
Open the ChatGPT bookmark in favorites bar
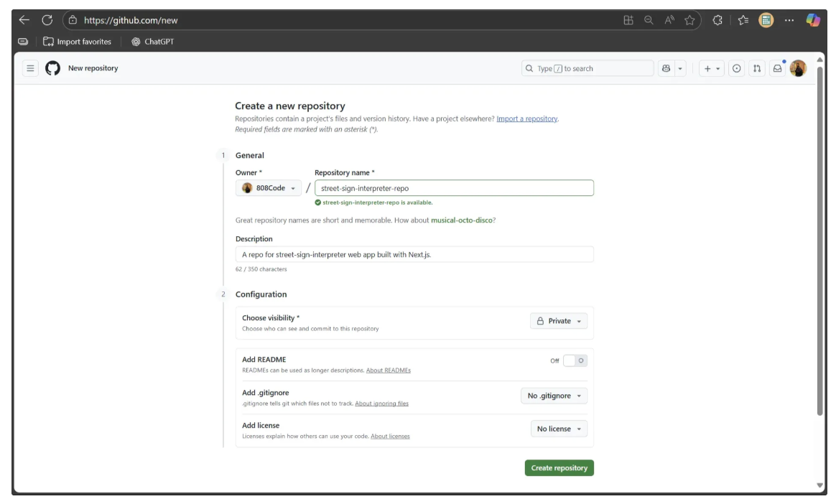pyautogui.click(x=152, y=42)
